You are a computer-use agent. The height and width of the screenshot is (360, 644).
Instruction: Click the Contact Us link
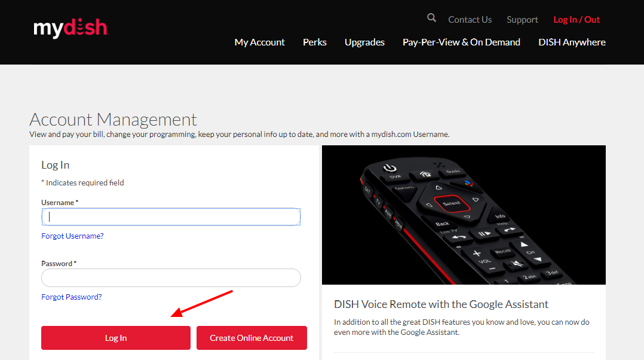point(470,19)
